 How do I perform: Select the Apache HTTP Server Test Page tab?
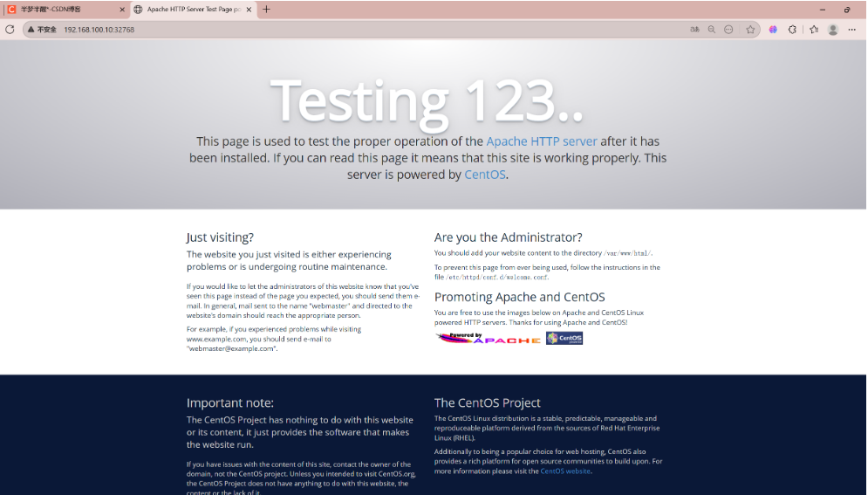coord(194,10)
